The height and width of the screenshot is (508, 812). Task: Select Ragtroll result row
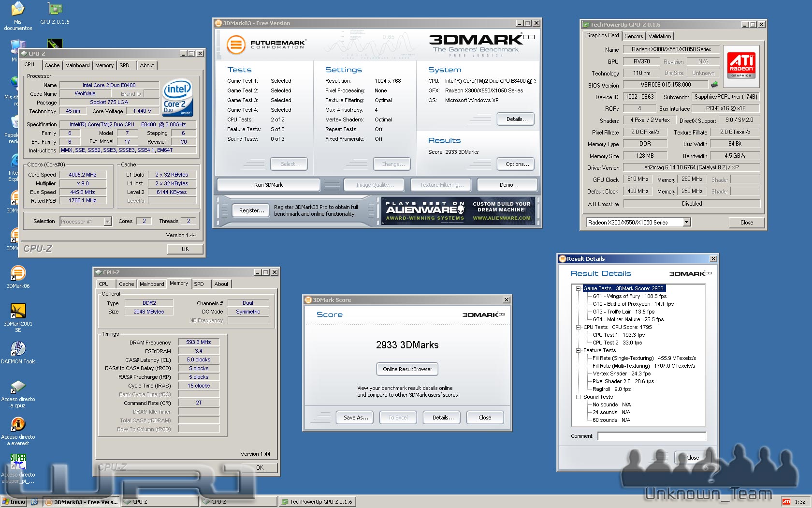[x=611, y=389]
